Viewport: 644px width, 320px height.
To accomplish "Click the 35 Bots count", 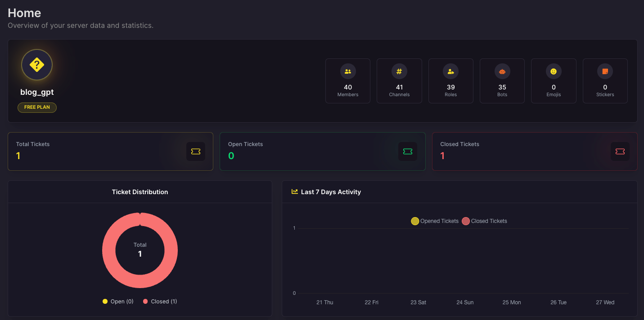I will [502, 87].
